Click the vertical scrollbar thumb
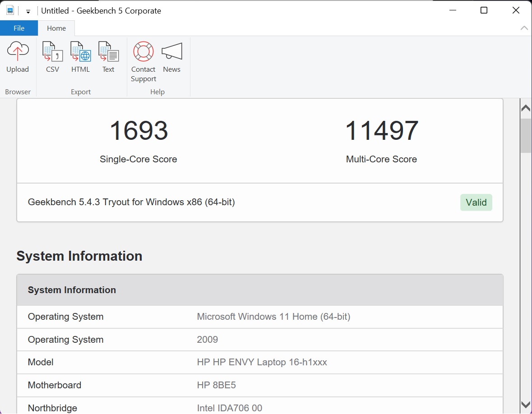Screen dimensions: 532x414 point(526,135)
